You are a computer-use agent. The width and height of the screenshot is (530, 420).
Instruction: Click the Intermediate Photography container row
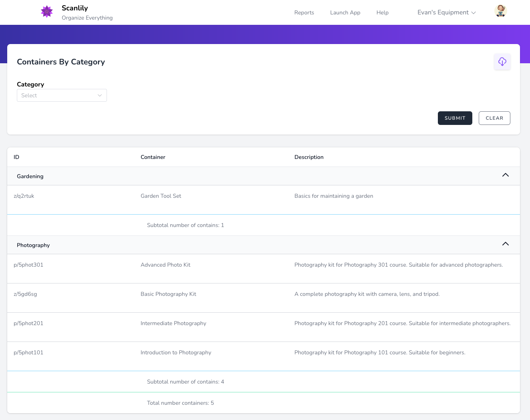(173, 324)
